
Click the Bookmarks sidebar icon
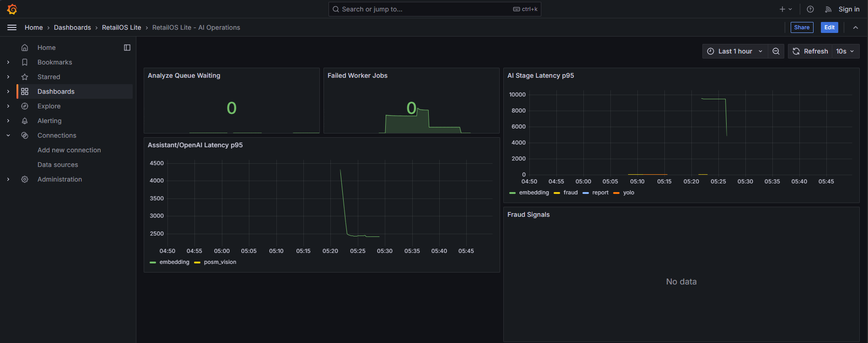[25, 62]
